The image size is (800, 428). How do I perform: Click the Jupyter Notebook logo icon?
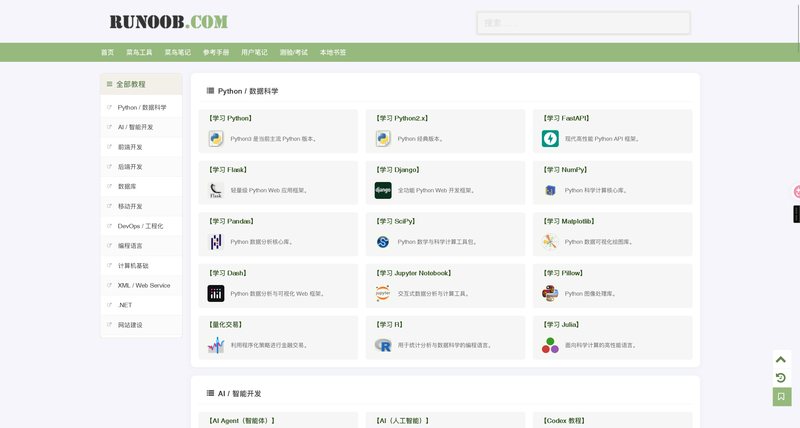pos(383,293)
